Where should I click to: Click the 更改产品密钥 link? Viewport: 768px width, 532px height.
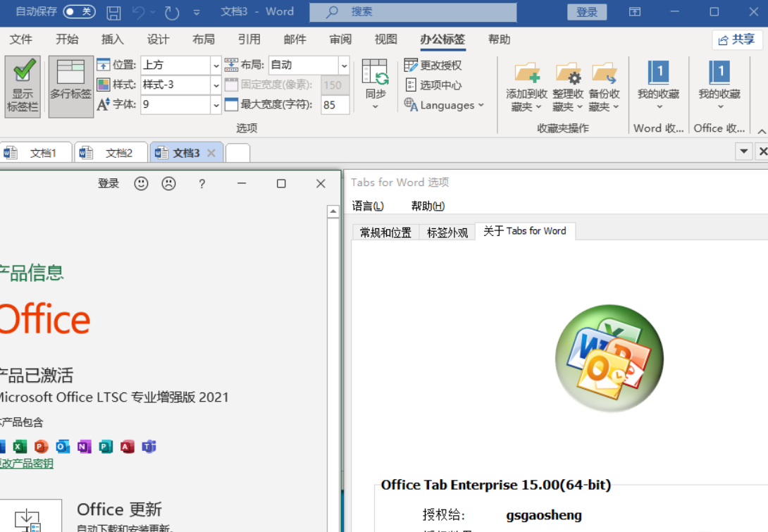27,464
